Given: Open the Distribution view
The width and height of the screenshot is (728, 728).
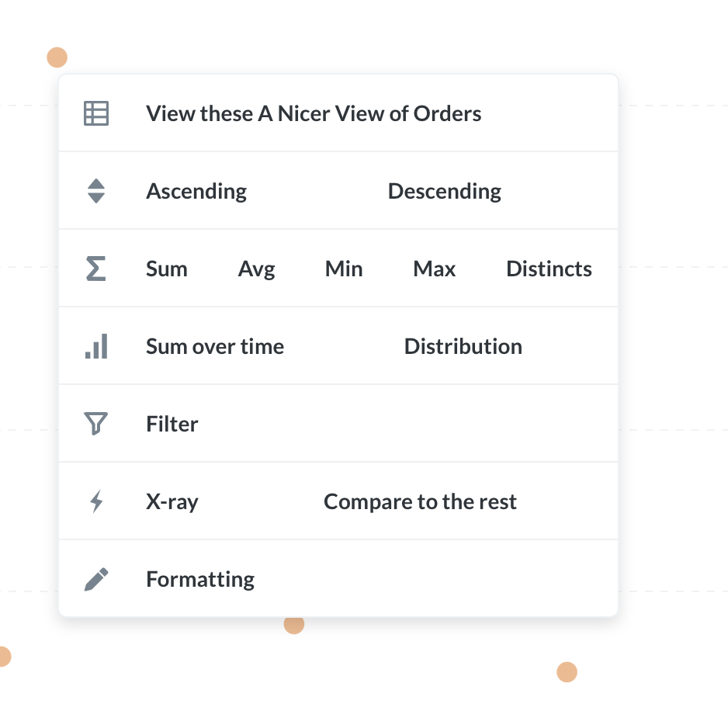Looking at the screenshot, I should click(463, 346).
